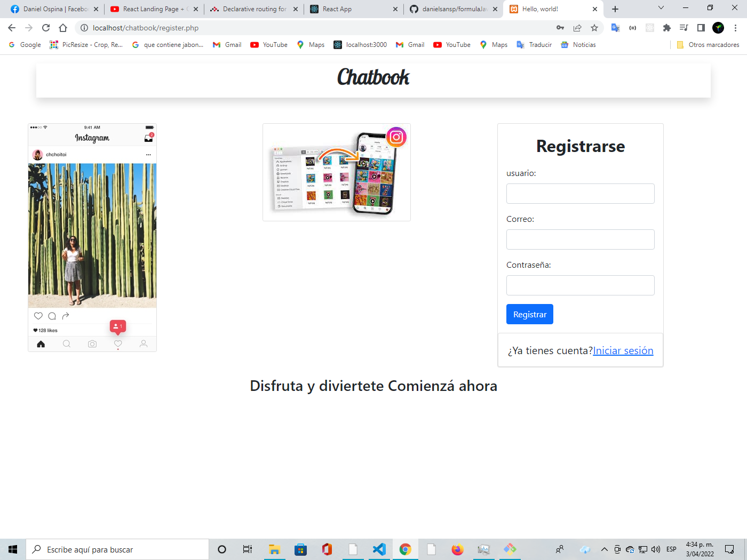Click the usuario input field
The width and height of the screenshot is (747, 560).
(x=581, y=194)
